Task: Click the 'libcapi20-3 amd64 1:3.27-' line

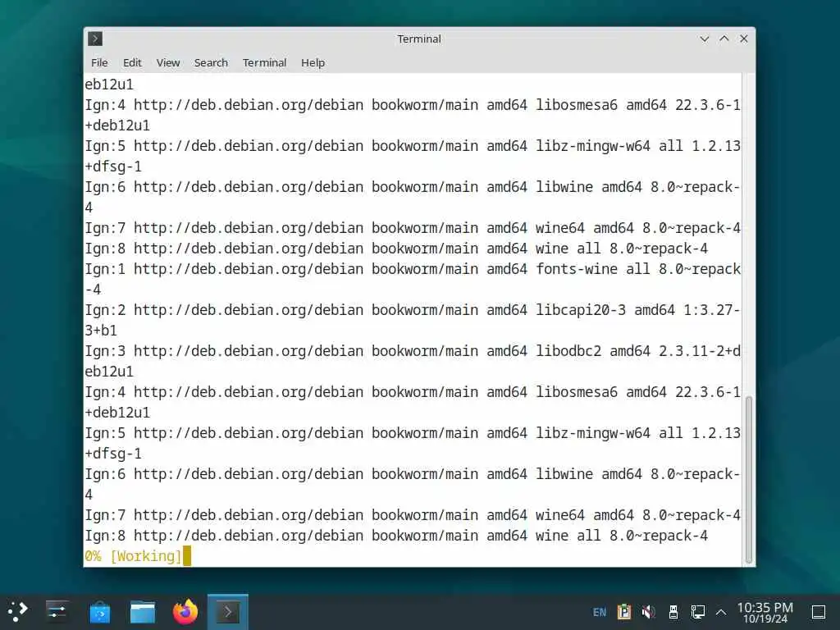Action: (x=413, y=310)
